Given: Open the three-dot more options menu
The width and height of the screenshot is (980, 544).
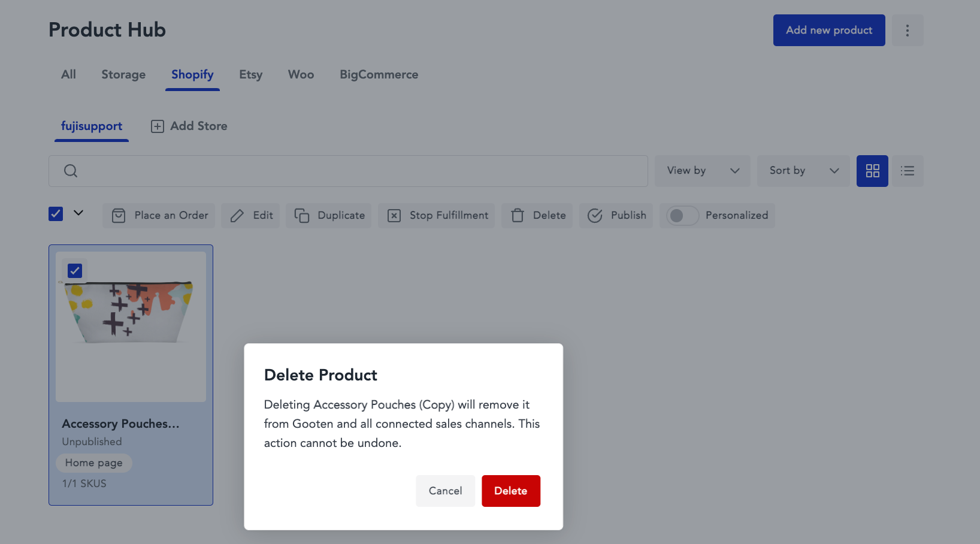Looking at the screenshot, I should (908, 31).
